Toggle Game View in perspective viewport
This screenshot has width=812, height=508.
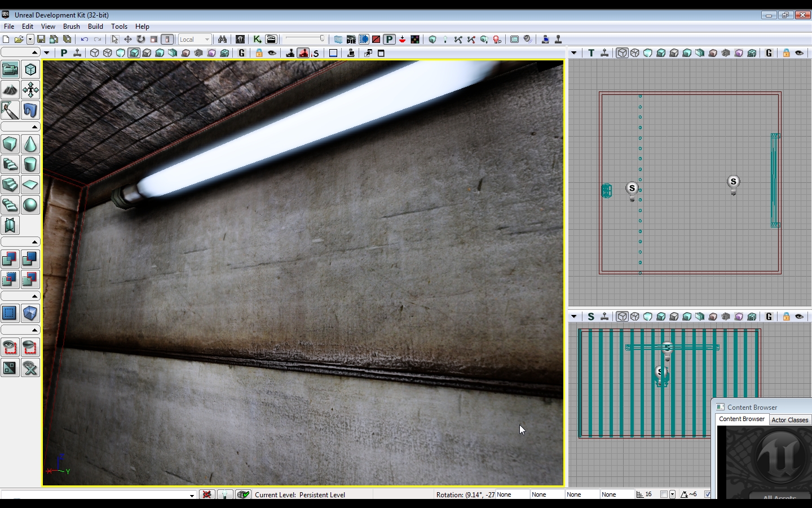point(242,53)
